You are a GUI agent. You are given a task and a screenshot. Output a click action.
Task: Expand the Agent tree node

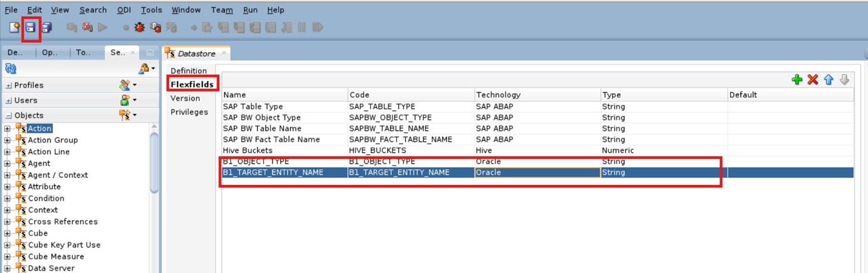(7, 163)
